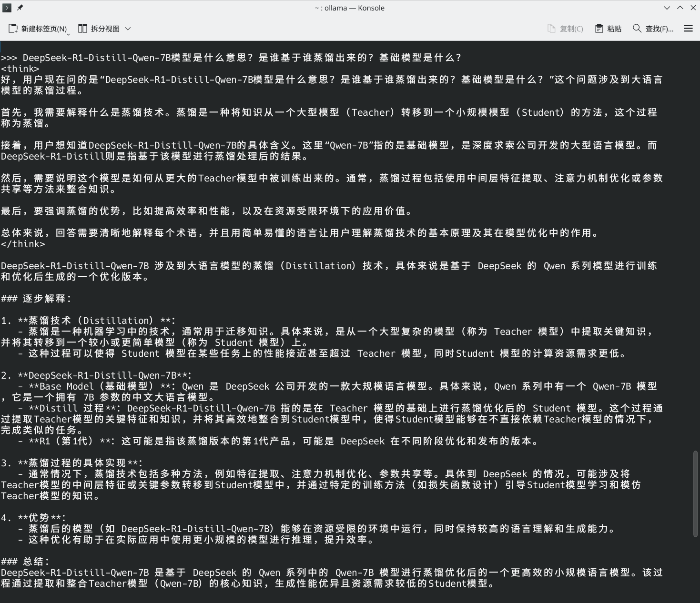Click the 复制(C) copy button
This screenshot has height=603, width=700.
pyautogui.click(x=565, y=29)
